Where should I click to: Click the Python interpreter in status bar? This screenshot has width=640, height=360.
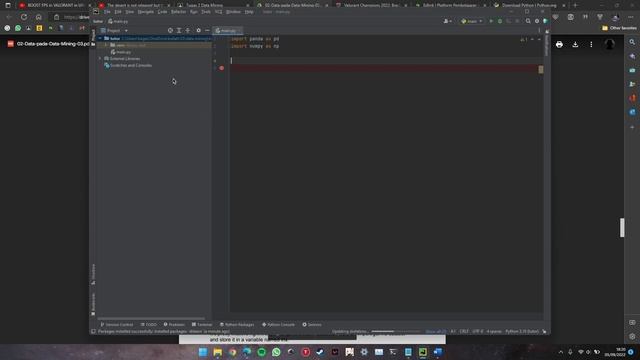[x=522, y=331]
